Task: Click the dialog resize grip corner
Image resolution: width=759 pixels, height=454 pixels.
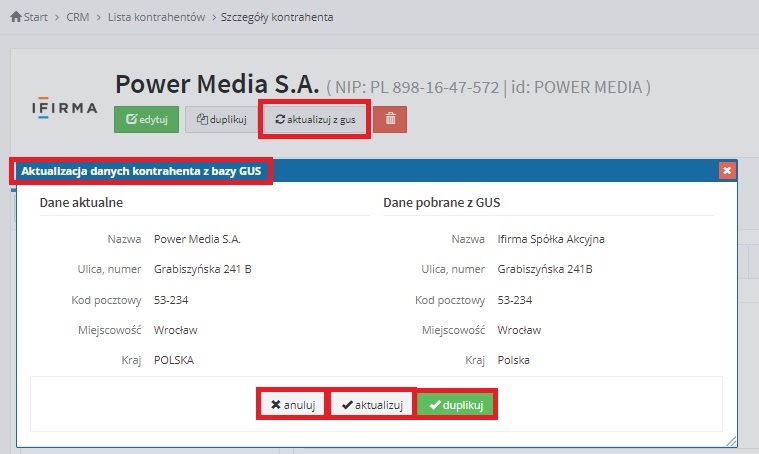Action: click(x=731, y=441)
